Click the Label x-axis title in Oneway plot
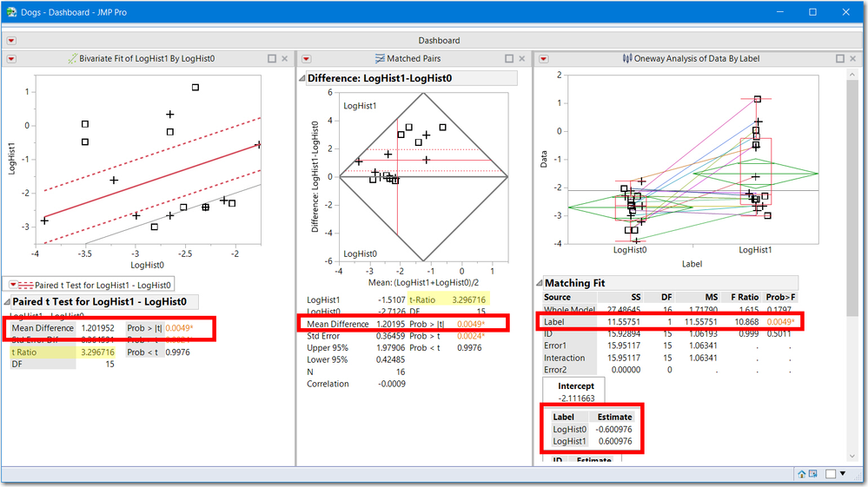Image resolution: width=868 pixels, height=487 pixels. (692, 264)
